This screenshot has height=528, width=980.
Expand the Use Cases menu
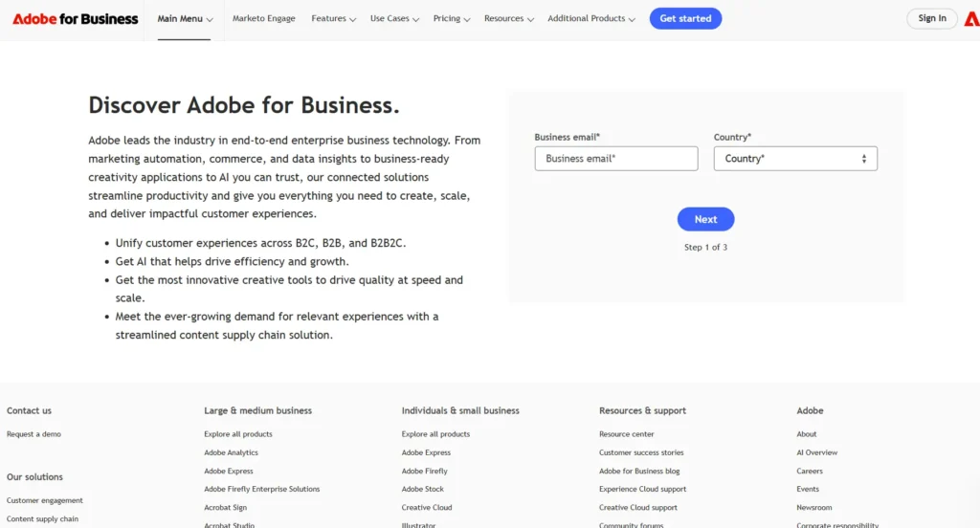coord(394,19)
